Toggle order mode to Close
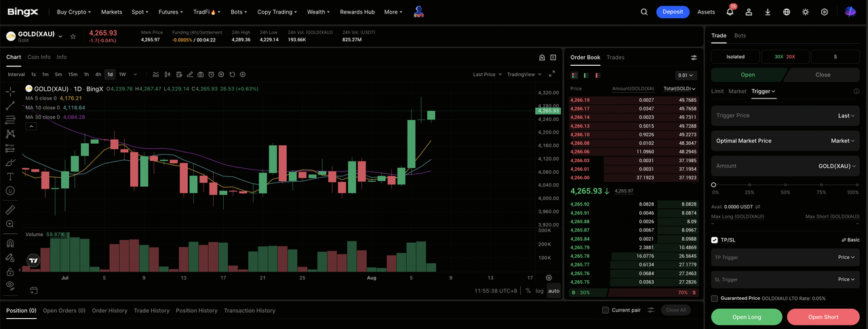The image size is (868, 329). (823, 75)
